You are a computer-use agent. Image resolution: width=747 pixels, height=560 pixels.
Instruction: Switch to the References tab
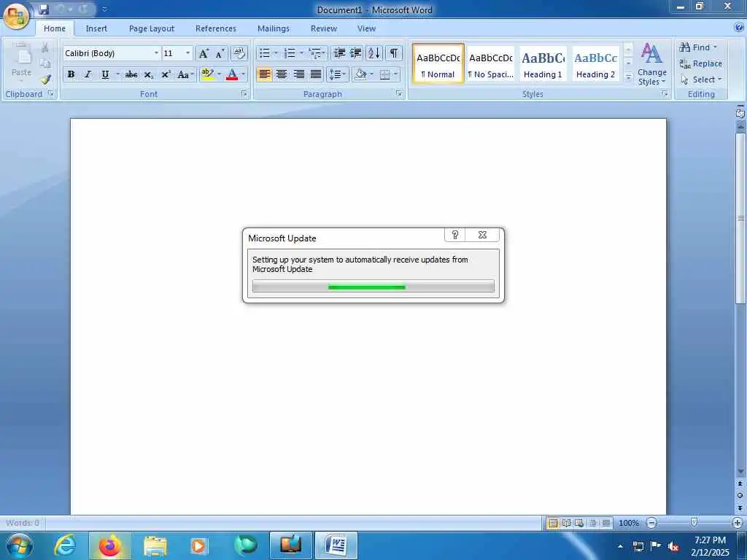click(x=216, y=28)
